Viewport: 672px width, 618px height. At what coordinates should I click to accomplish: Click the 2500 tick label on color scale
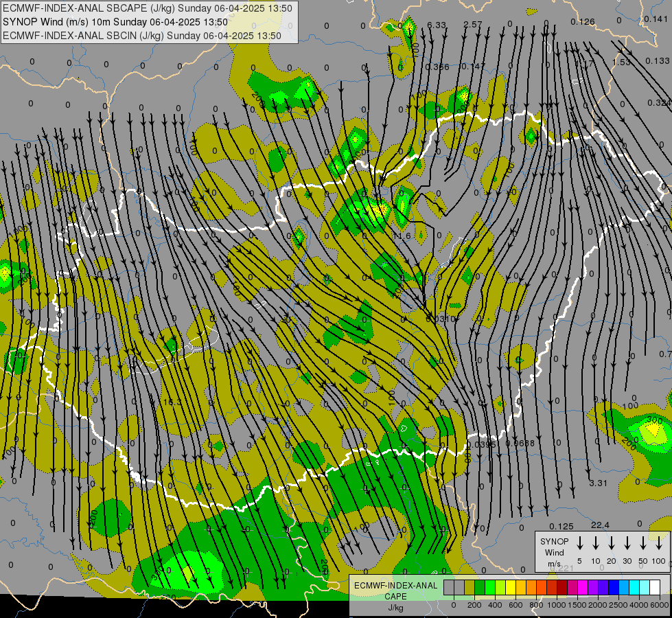[618, 605]
